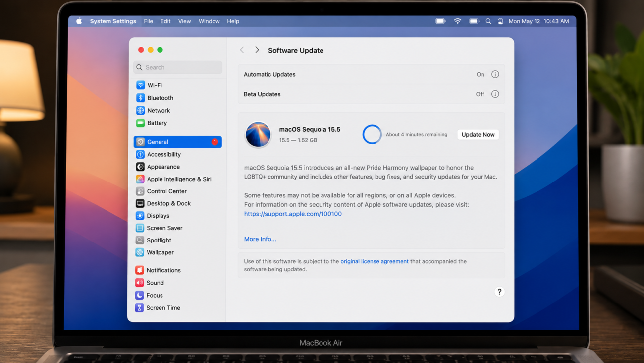Click the help question mark button
Image resolution: width=644 pixels, height=363 pixels.
pyautogui.click(x=499, y=292)
